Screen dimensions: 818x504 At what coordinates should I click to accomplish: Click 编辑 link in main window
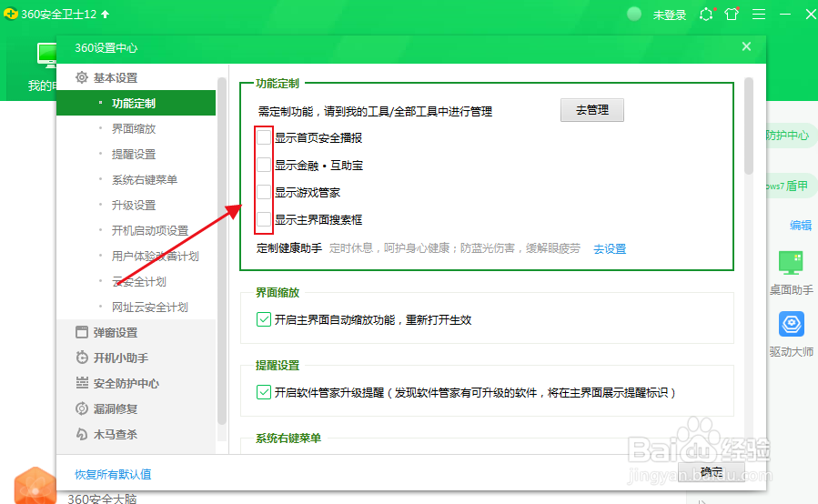coord(801,226)
